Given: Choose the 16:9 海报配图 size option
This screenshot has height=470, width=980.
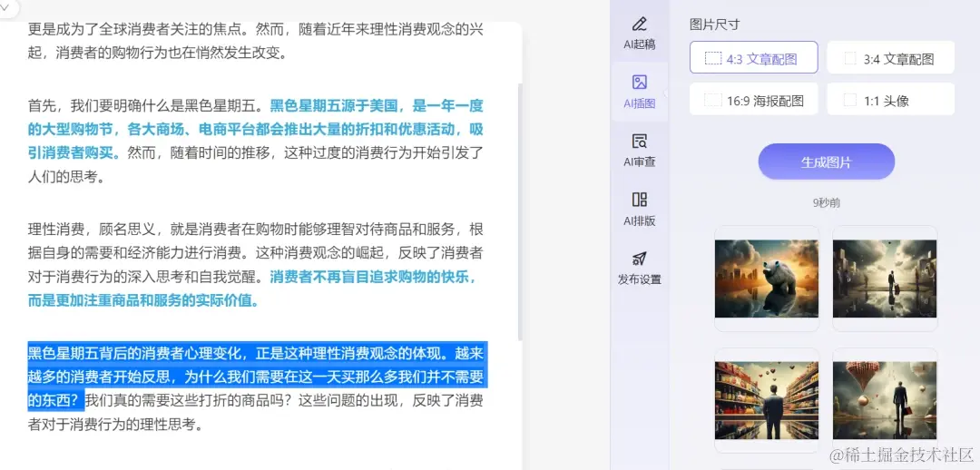Looking at the screenshot, I should point(754,100).
